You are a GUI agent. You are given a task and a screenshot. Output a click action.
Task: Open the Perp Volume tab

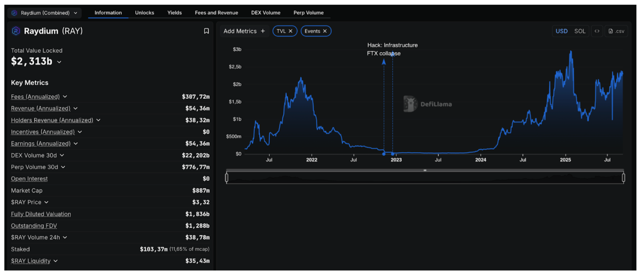(308, 13)
